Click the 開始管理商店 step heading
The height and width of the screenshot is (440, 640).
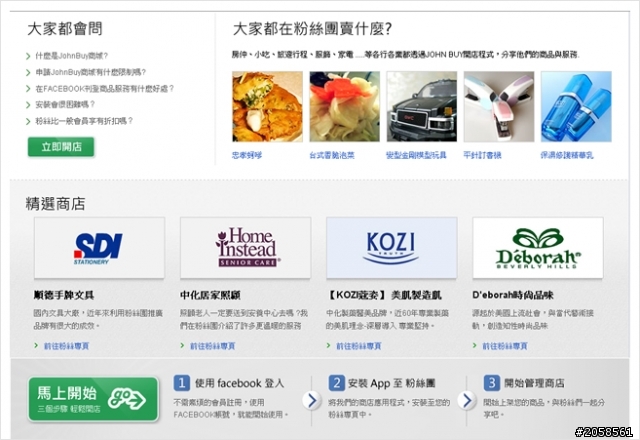pos(534,383)
